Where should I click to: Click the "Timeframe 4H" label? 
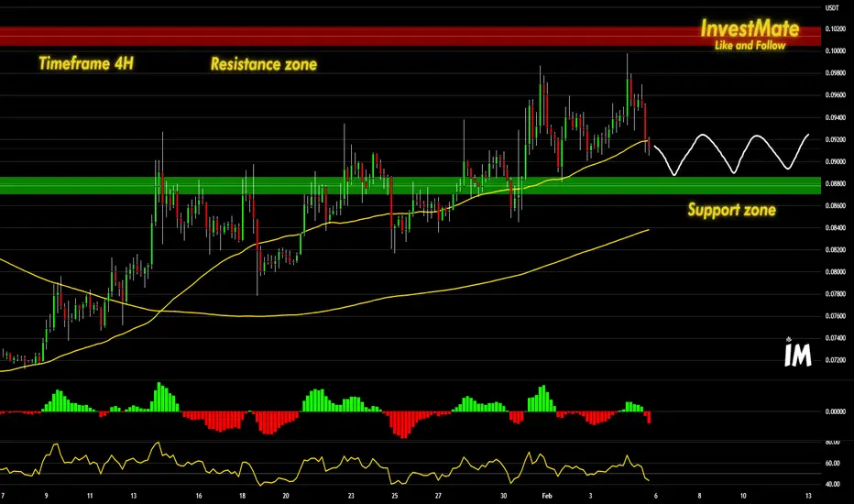86,64
